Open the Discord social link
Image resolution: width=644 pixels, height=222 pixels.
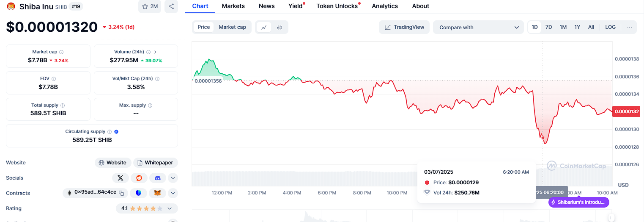click(x=158, y=178)
